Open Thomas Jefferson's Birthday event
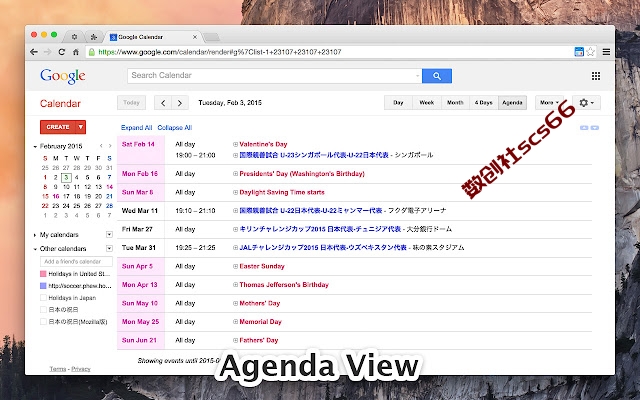The height and width of the screenshot is (400, 640). [x=284, y=285]
